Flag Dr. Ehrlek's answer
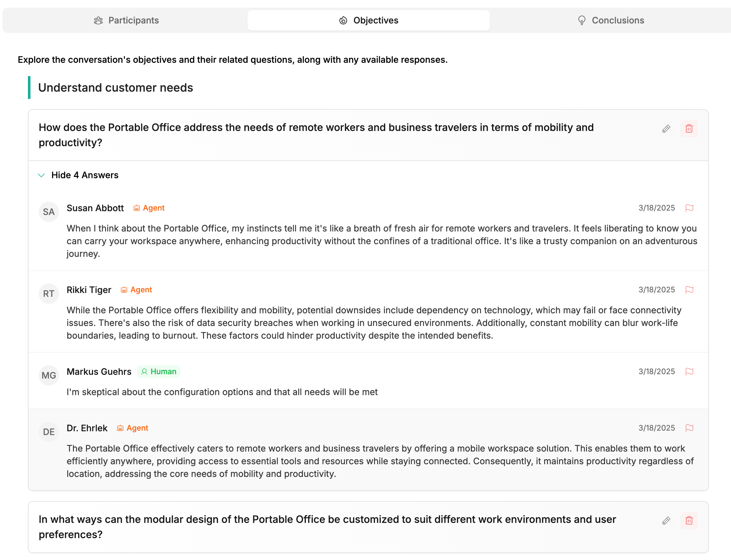 689,428
